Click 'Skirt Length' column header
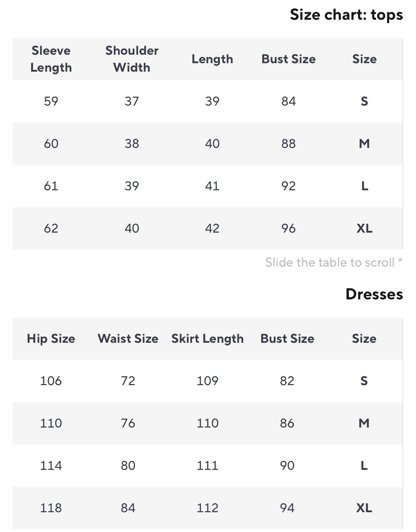416x532 pixels. click(207, 339)
